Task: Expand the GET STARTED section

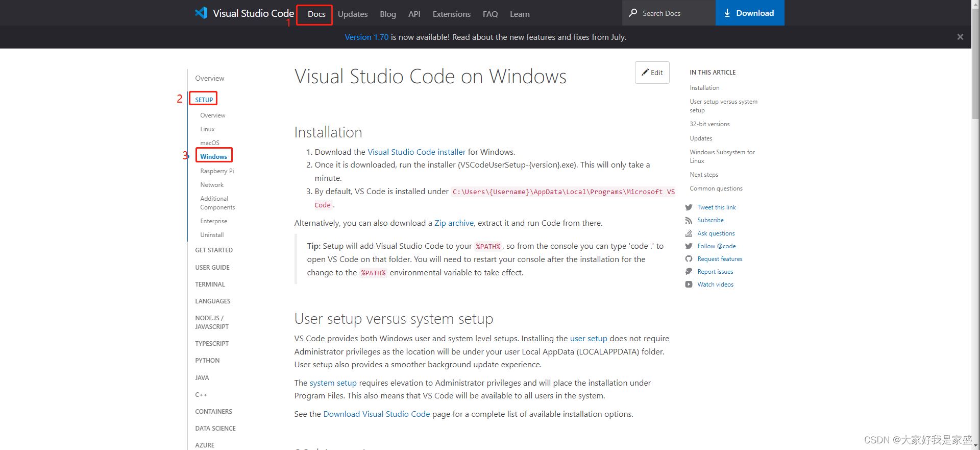Action: [214, 250]
